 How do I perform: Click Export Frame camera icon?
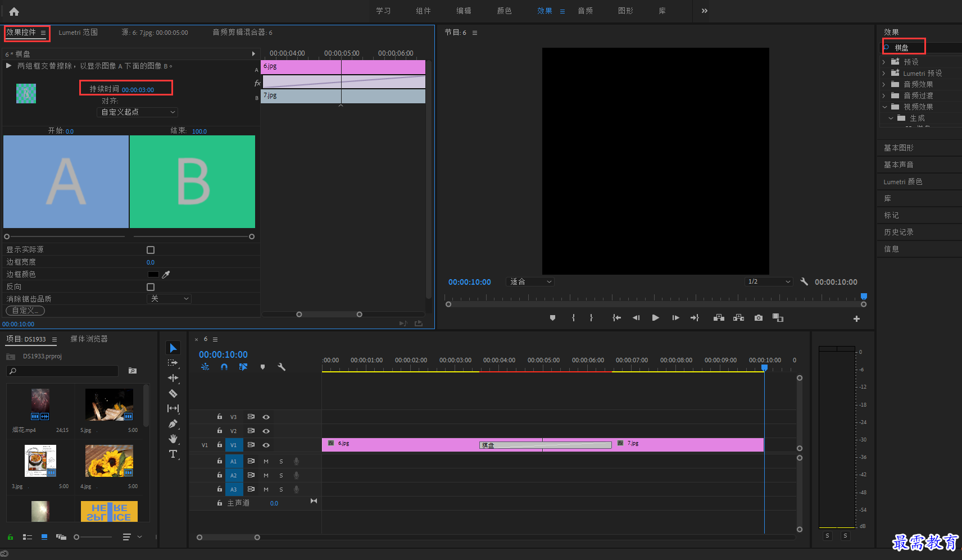(x=759, y=318)
